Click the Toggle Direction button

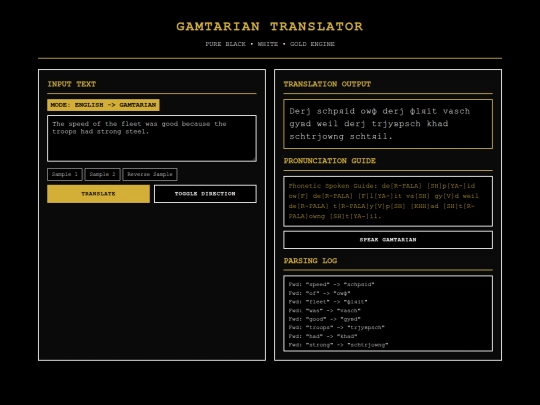[205, 194]
